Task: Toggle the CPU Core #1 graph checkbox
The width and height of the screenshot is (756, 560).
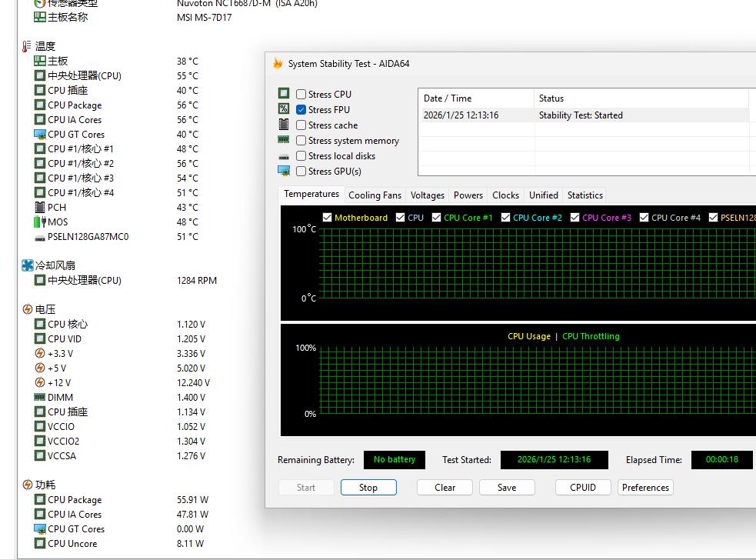Action: click(x=436, y=218)
